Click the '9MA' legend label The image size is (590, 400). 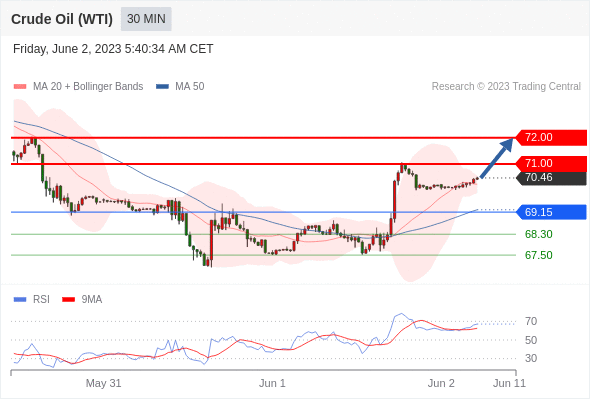(x=92, y=300)
